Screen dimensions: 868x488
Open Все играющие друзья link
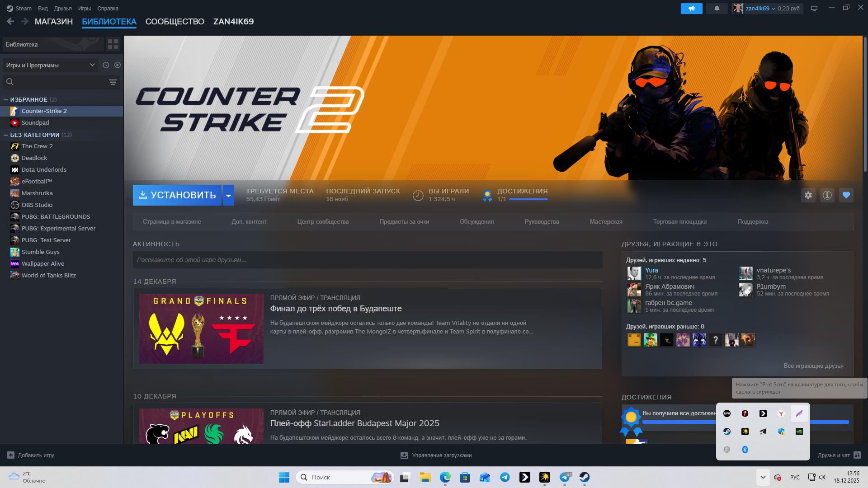(x=813, y=366)
